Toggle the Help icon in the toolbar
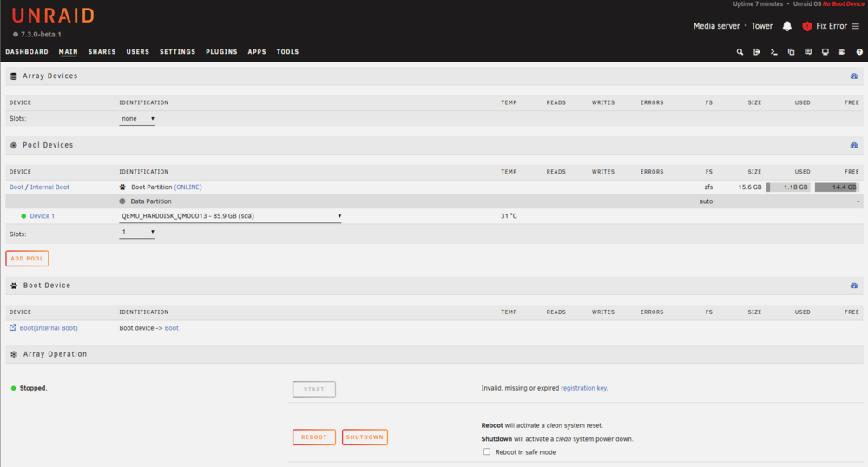The width and height of the screenshot is (868, 467). [859, 52]
